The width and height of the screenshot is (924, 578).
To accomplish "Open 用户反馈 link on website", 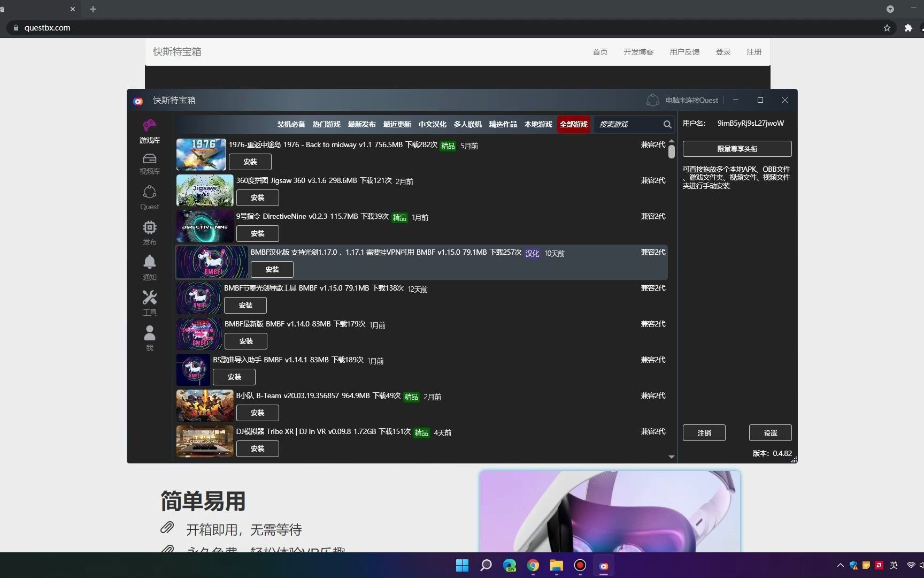I will [684, 52].
